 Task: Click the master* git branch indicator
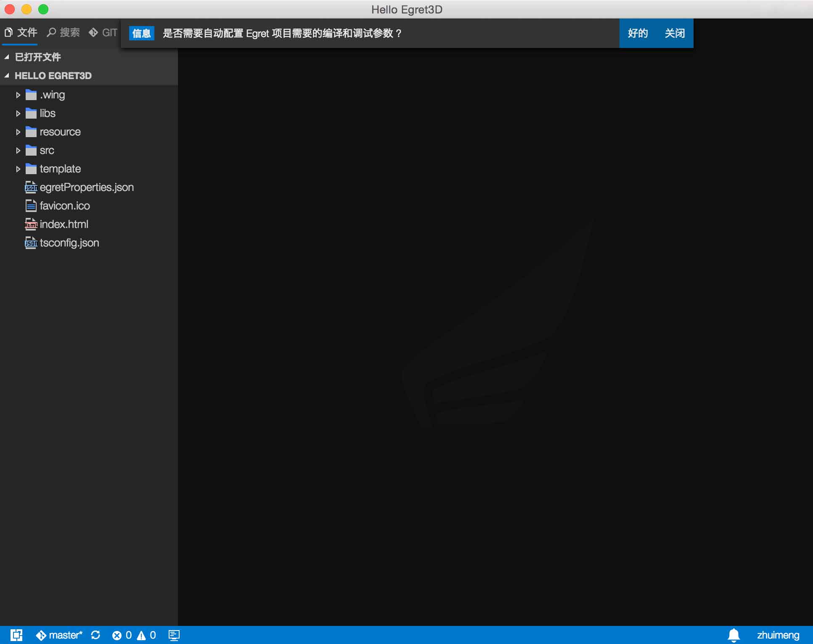[59, 635]
